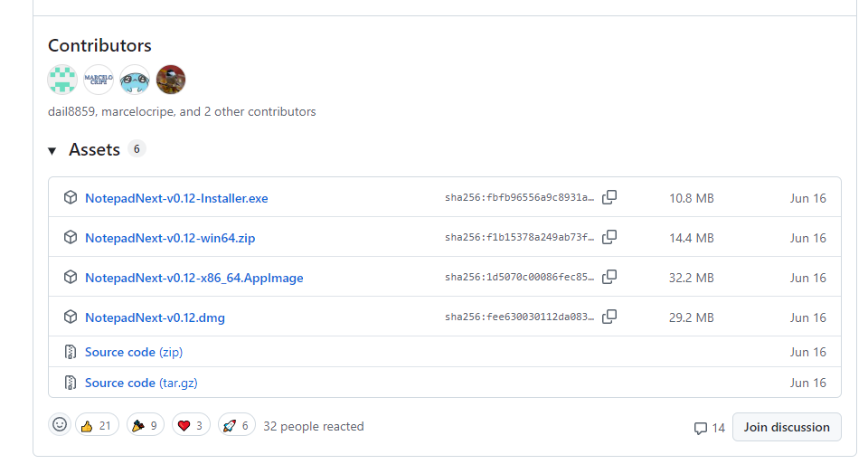This screenshot has height=464, width=868.
Task: Copy sha256 hash of dmg file
Action: click(x=609, y=317)
